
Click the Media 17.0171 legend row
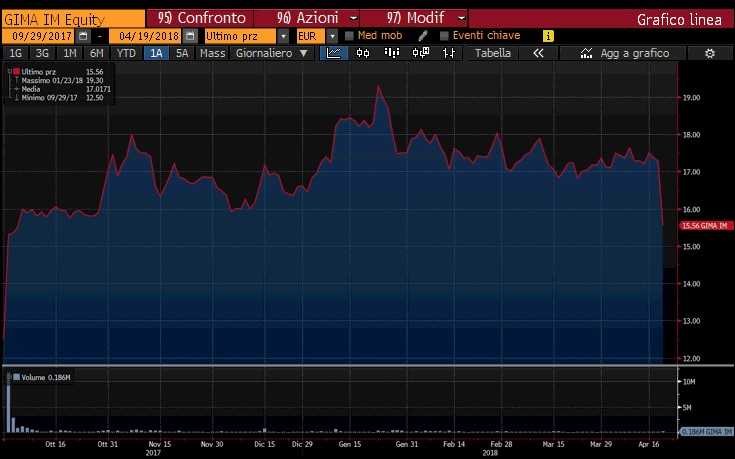tap(62, 89)
